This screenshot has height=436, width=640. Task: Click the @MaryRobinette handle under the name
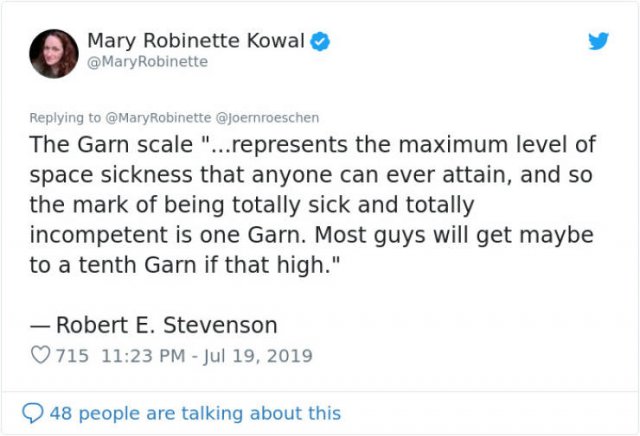coord(147,62)
